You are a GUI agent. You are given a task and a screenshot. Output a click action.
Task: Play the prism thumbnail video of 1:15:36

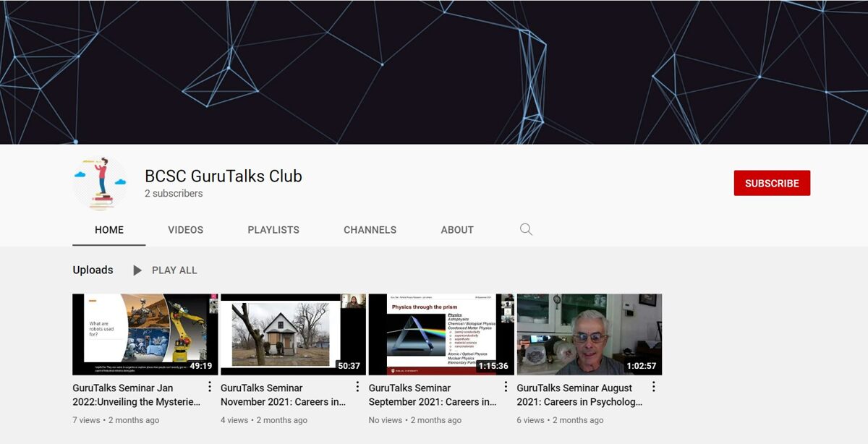click(441, 334)
